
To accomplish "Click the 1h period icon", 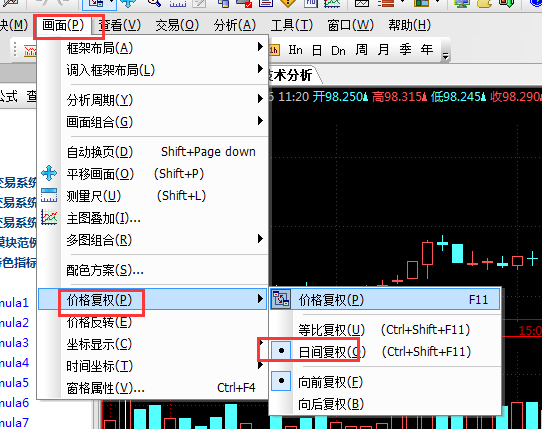I will coord(274,50).
